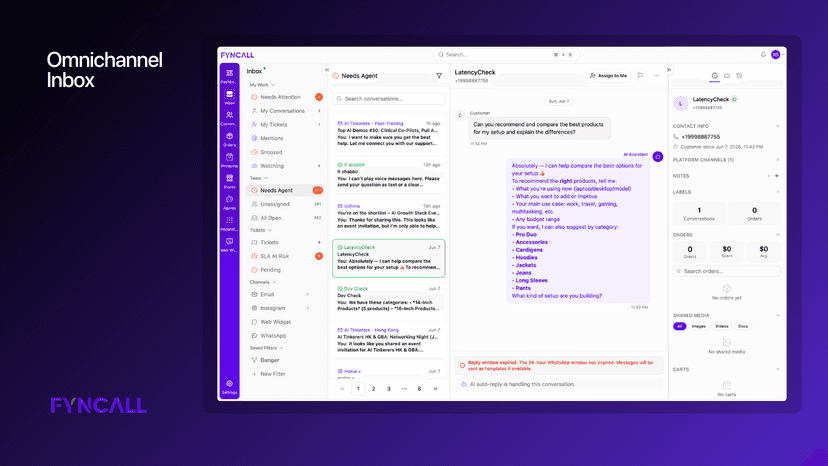
Task: Focus the Search conversations field
Action: tap(389, 99)
